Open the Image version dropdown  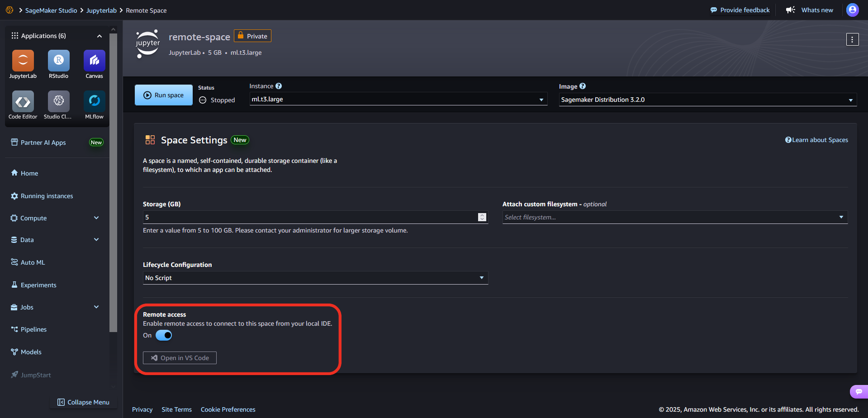click(x=708, y=100)
